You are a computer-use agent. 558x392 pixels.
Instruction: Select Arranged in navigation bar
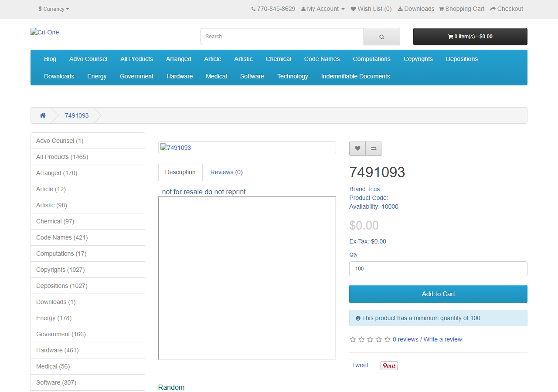(179, 59)
